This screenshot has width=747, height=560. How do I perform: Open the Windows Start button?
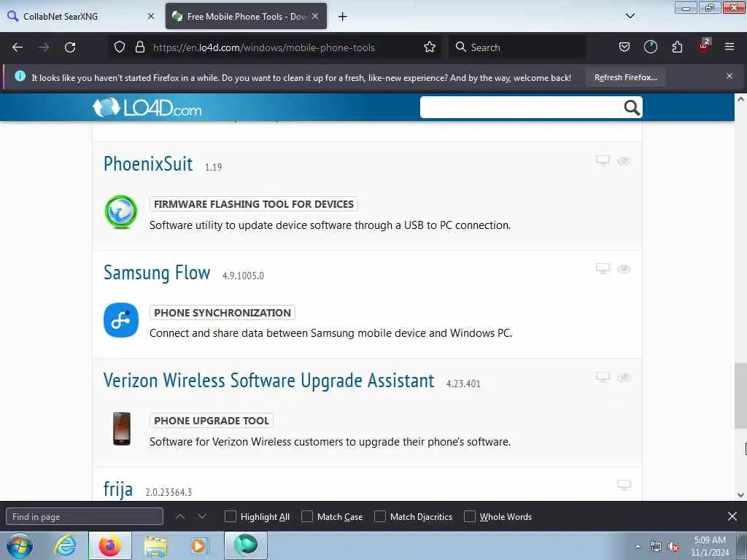[20, 545]
